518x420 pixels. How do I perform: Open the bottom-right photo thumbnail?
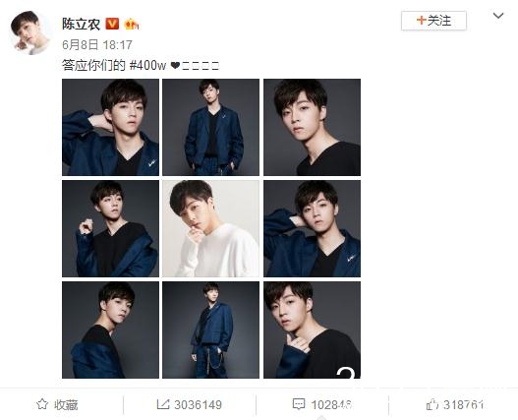[312, 330]
